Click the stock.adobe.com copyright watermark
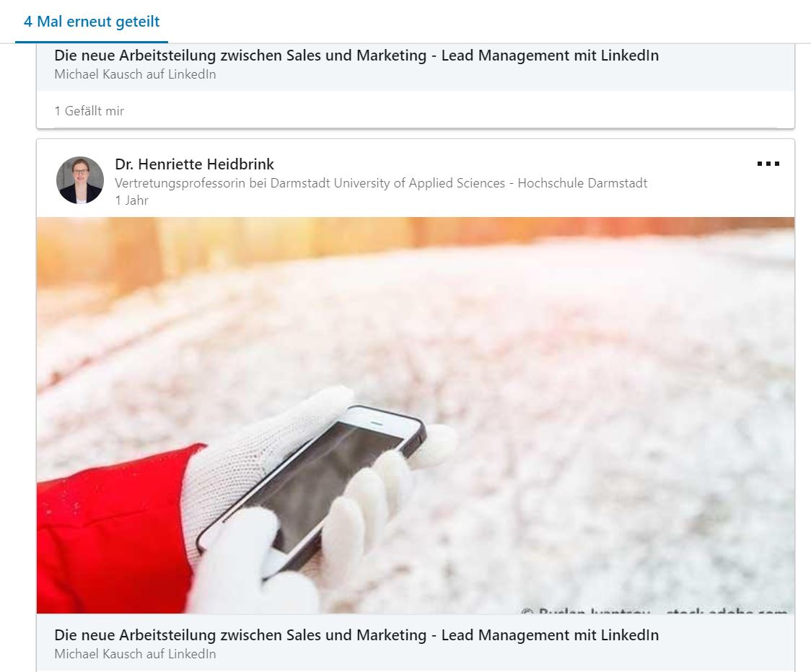This screenshot has width=811, height=672. [654, 611]
